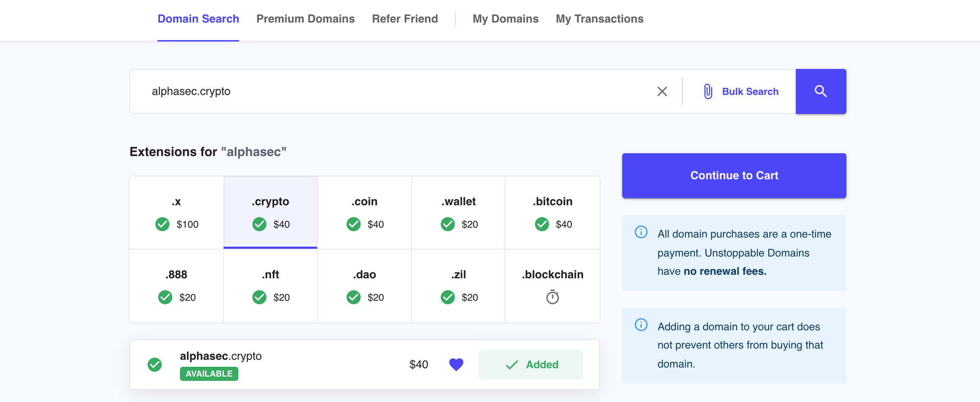Click the green check under .dao extension
The image size is (980, 402).
(353, 297)
